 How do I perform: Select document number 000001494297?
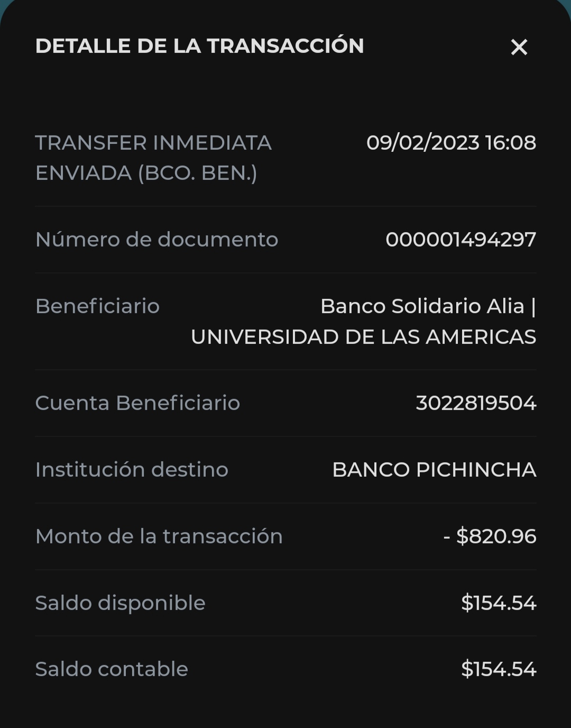[461, 240]
